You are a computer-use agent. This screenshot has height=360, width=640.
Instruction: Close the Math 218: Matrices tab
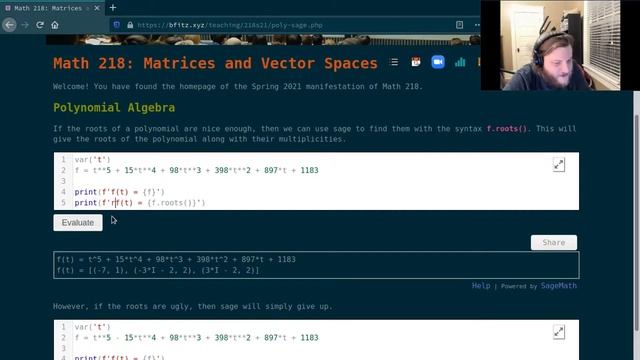tap(97, 8)
